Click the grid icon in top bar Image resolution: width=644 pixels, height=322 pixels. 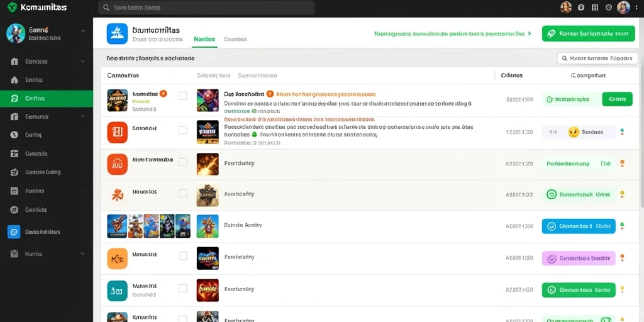[595, 8]
